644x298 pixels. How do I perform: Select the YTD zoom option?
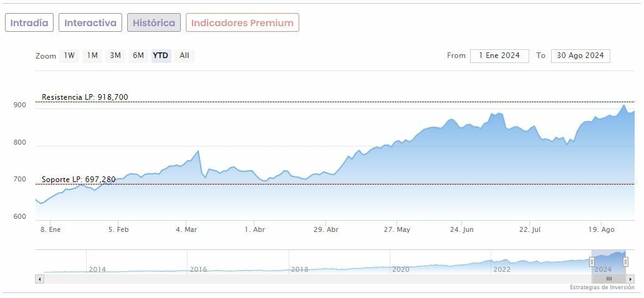[160, 55]
